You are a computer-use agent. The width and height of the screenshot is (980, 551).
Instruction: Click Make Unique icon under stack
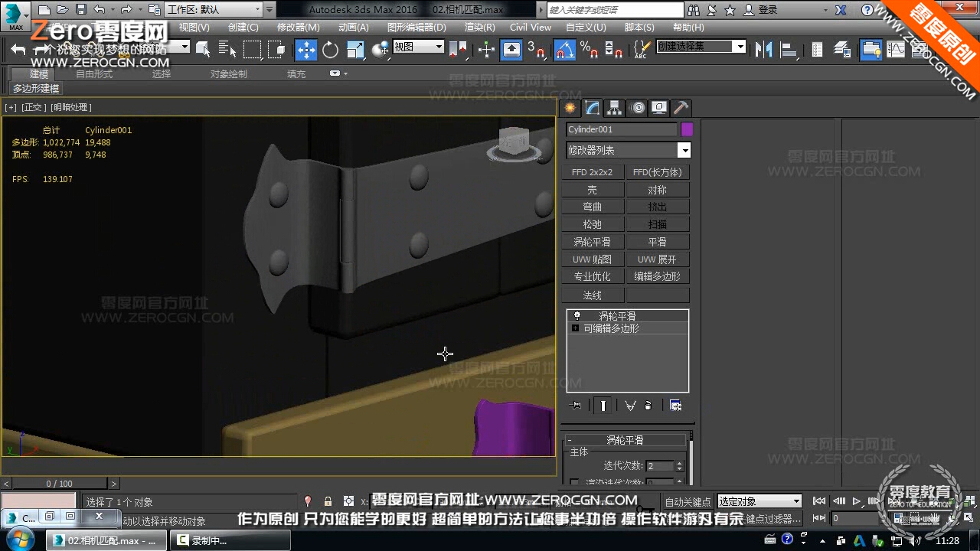[629, 406]
